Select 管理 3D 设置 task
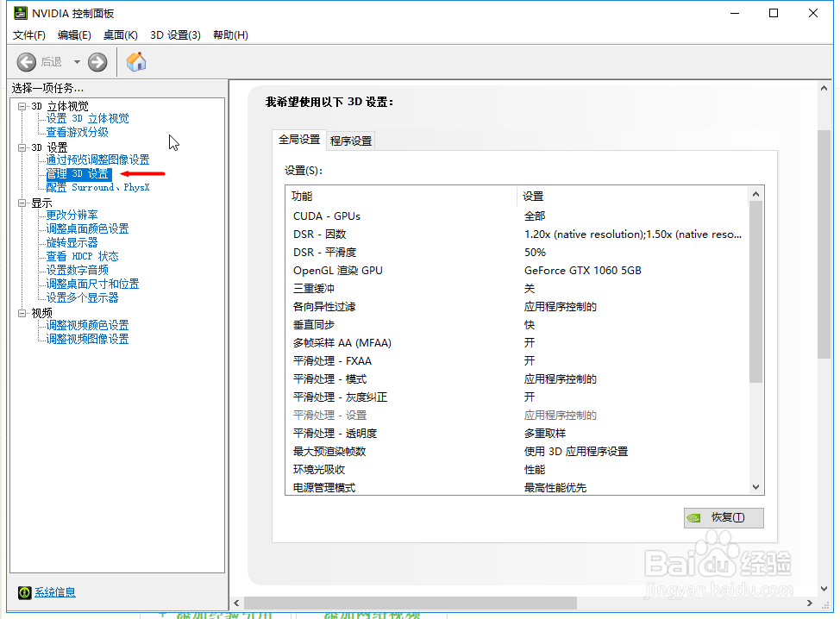This screenshot has width=840, height=619. pyautogui.click(x=78, y=174)
